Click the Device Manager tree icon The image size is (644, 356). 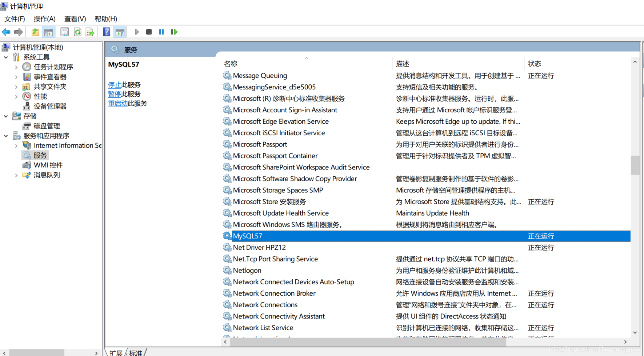click(x=27, y=106)
